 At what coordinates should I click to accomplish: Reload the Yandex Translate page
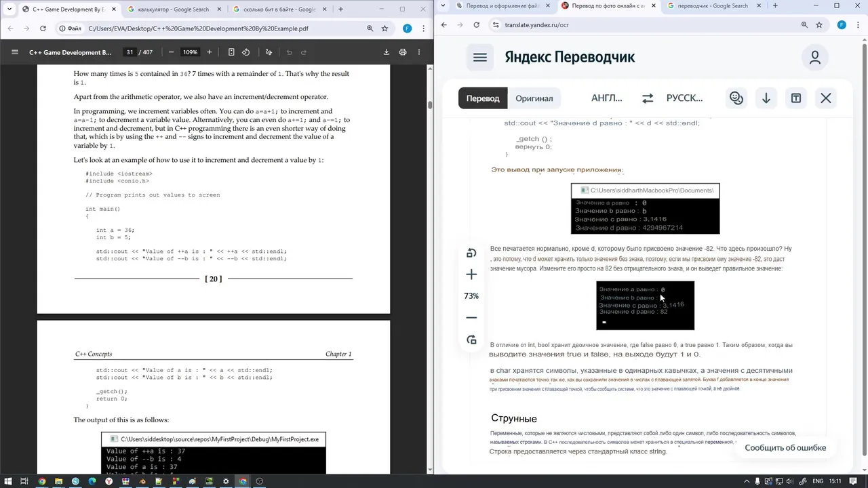coord(477,24)
